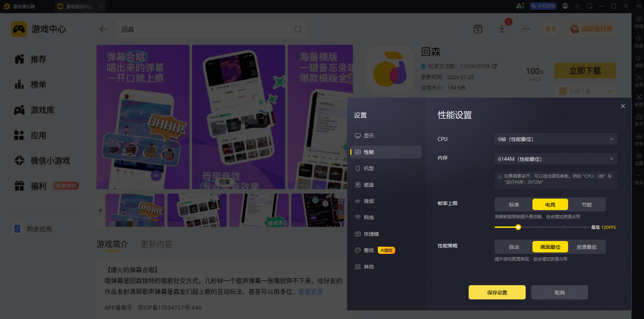Click the search magnifier icon

pyautogui.click(x=298, y=29)
